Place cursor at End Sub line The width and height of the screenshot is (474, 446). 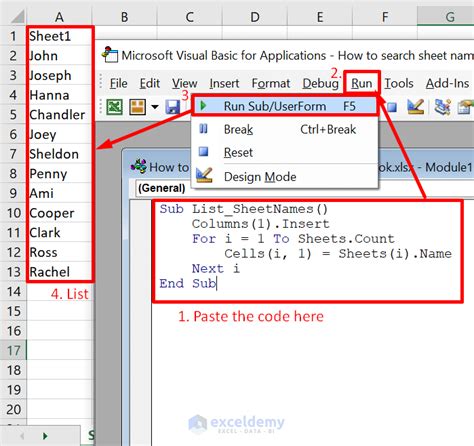(188, 283)
